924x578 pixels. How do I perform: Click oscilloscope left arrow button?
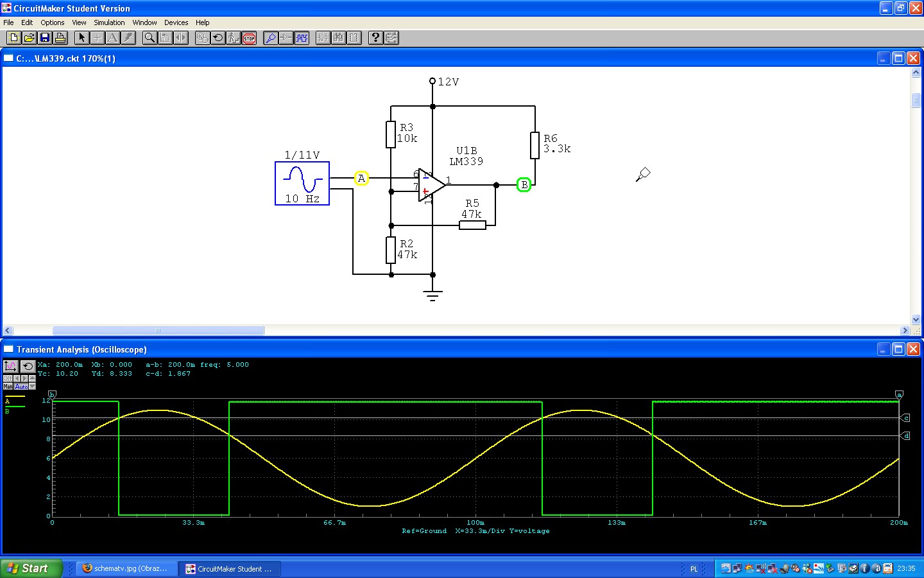(17, 378)
